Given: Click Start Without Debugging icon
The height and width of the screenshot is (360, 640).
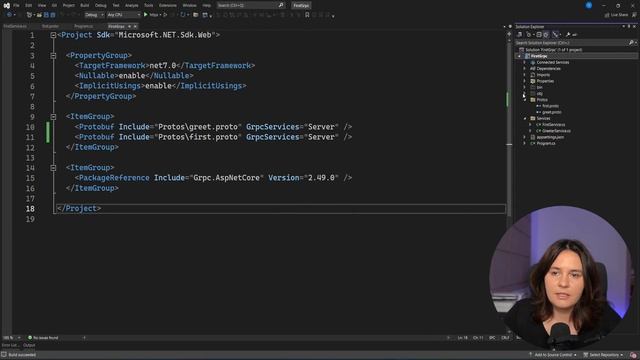Looking at the screenshot, I should click(165, 15).
